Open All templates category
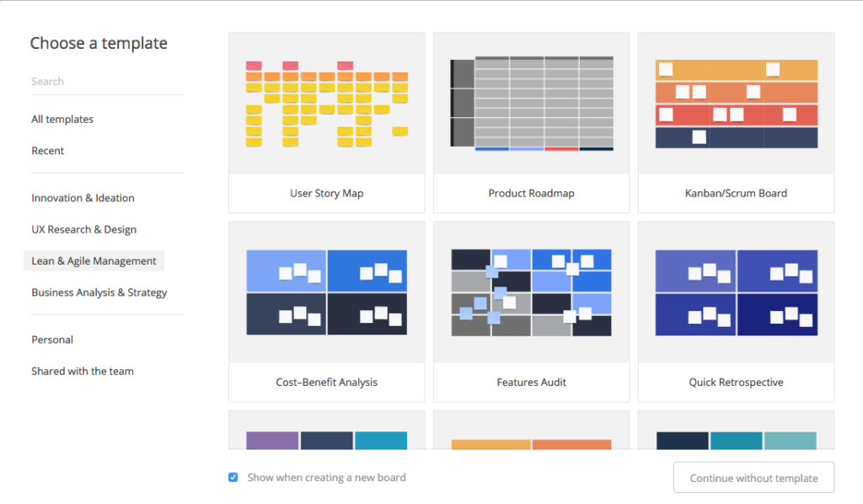Screen dimensions: 863x504 pyautogui.click(x=62, y=119)
